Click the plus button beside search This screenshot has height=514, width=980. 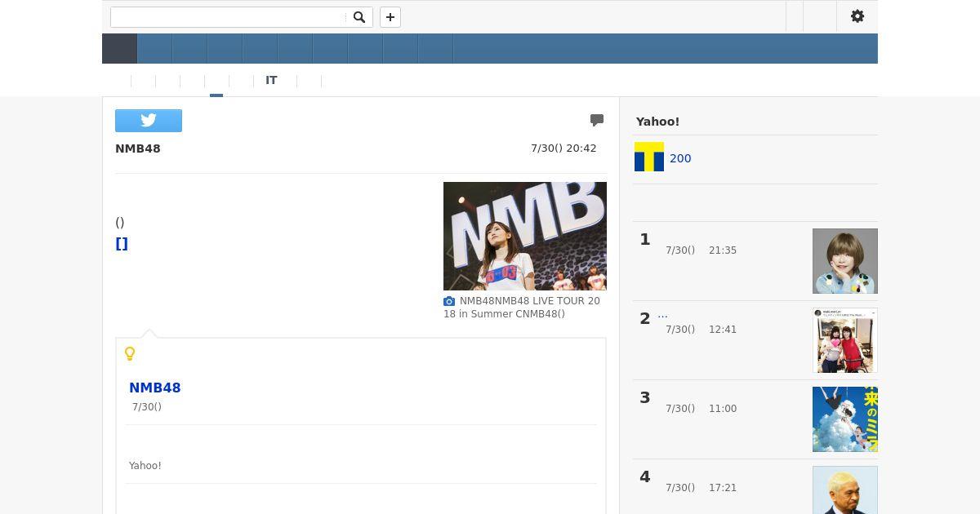tap(390, 17)
